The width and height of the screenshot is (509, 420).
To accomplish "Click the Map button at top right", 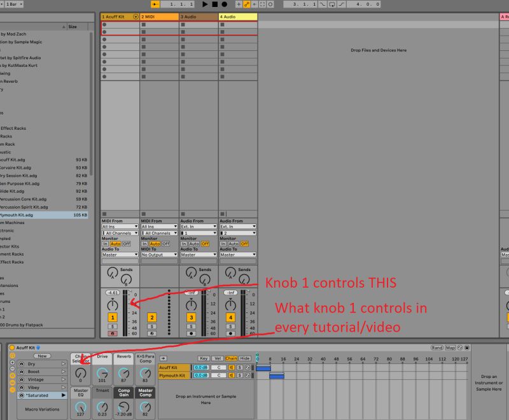I will click(x=450, y=348).
